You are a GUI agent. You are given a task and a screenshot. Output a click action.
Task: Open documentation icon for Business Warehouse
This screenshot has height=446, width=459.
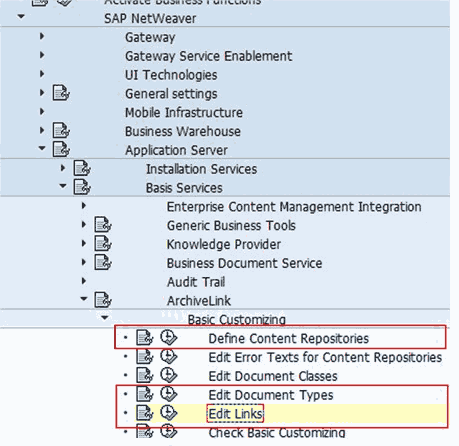[61, 131]
